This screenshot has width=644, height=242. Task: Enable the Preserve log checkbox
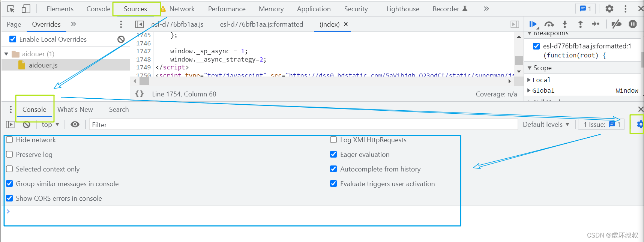click(9, 154)
